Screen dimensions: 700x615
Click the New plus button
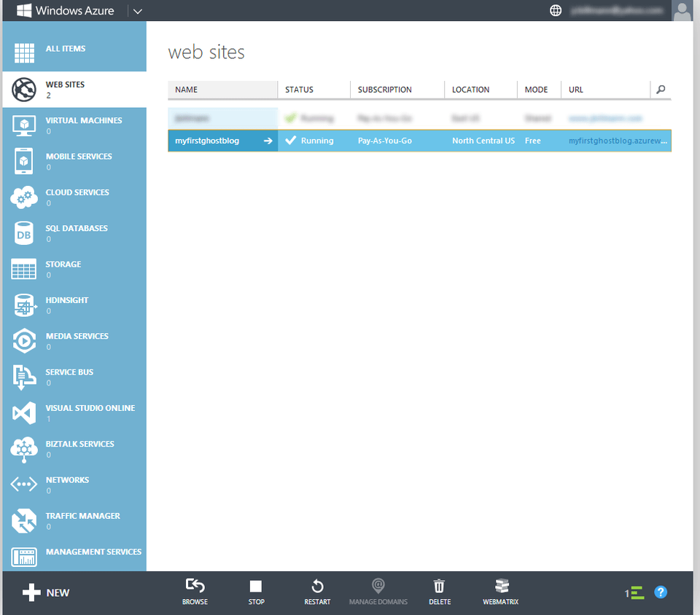pos(46,592)
